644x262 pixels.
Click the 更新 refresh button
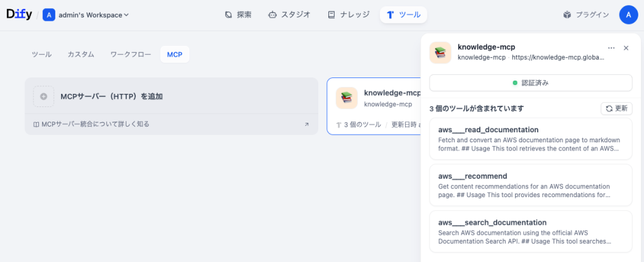[616, 108]
